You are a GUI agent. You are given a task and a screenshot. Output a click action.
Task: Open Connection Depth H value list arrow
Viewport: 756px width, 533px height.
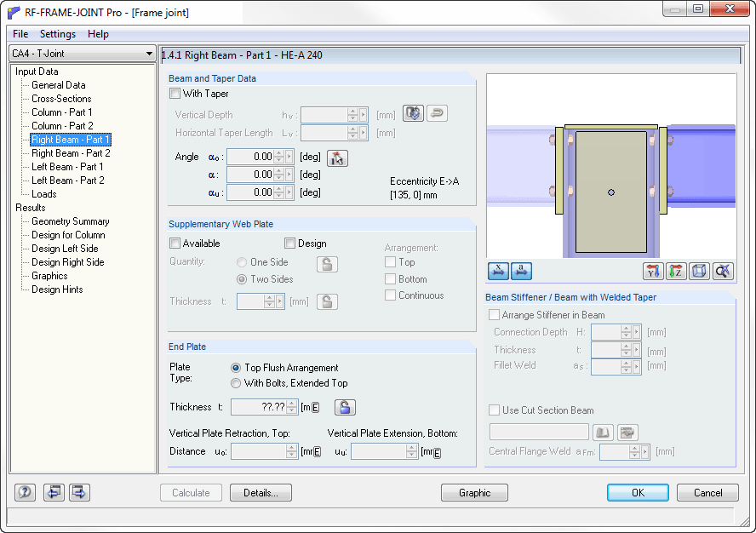[637, 332]
